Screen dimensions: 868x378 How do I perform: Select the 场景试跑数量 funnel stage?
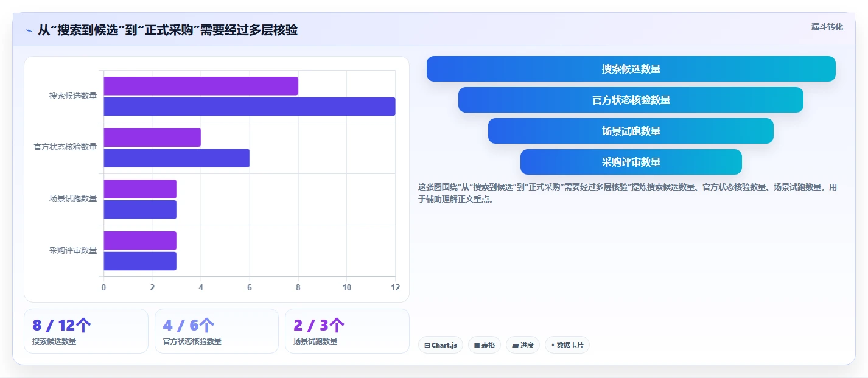click(x=631, y=131)
